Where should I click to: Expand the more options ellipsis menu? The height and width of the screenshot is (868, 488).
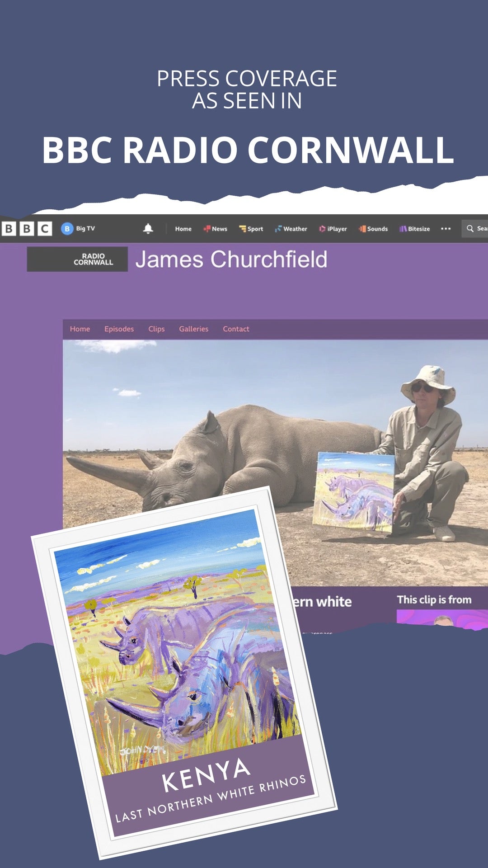tap(446, 229)
